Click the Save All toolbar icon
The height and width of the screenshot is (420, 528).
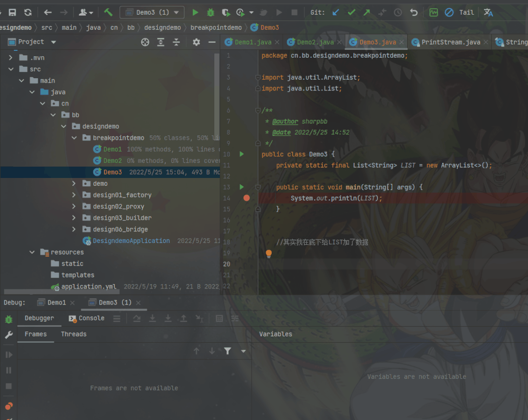click(x=12, y=12)
